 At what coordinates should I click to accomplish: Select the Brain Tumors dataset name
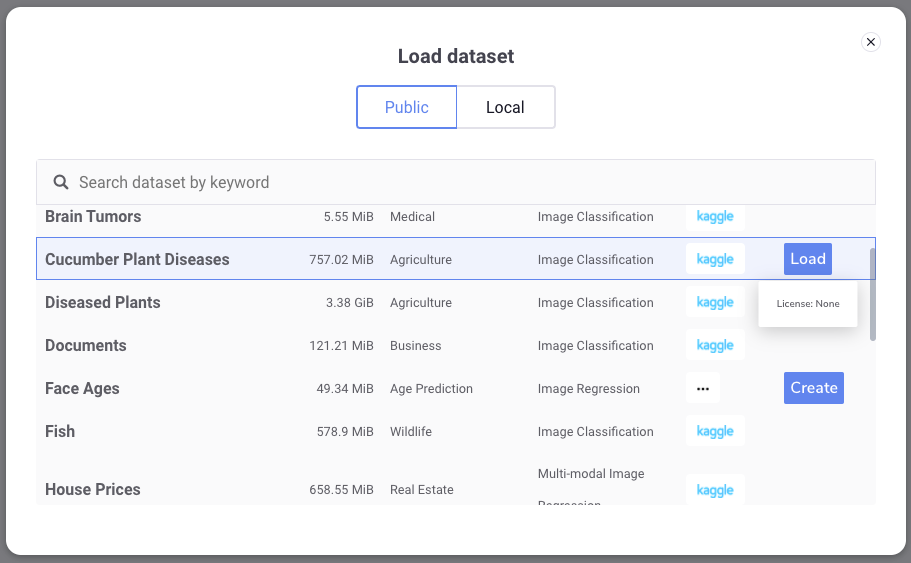click(x=93, y=217)
